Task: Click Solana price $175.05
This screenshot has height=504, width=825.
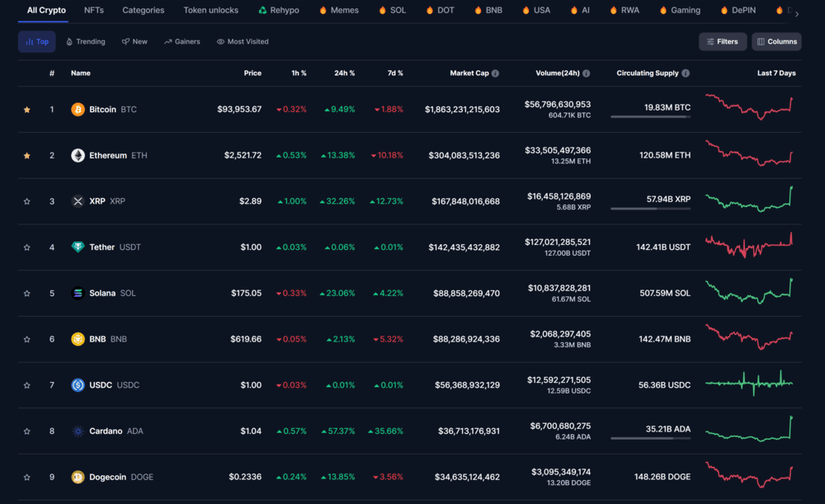Action: (246, 293)
